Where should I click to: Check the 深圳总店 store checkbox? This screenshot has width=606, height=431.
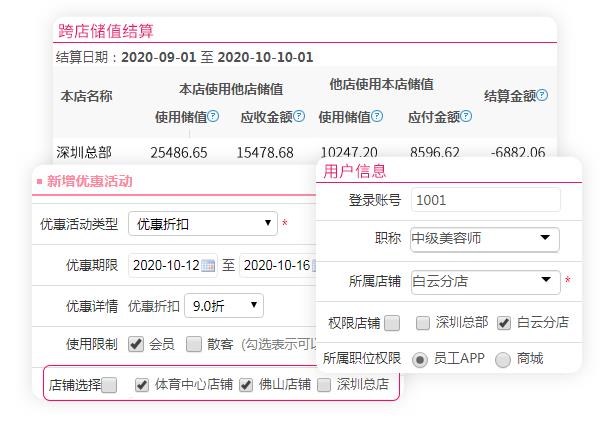coord(324,384)
